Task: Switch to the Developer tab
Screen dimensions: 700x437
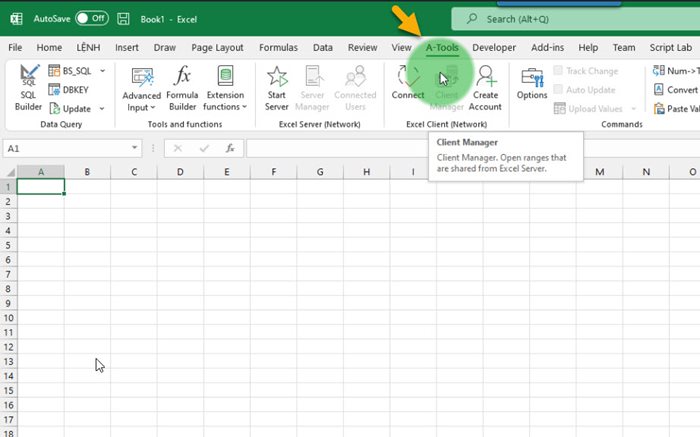Action: (494, 47)
